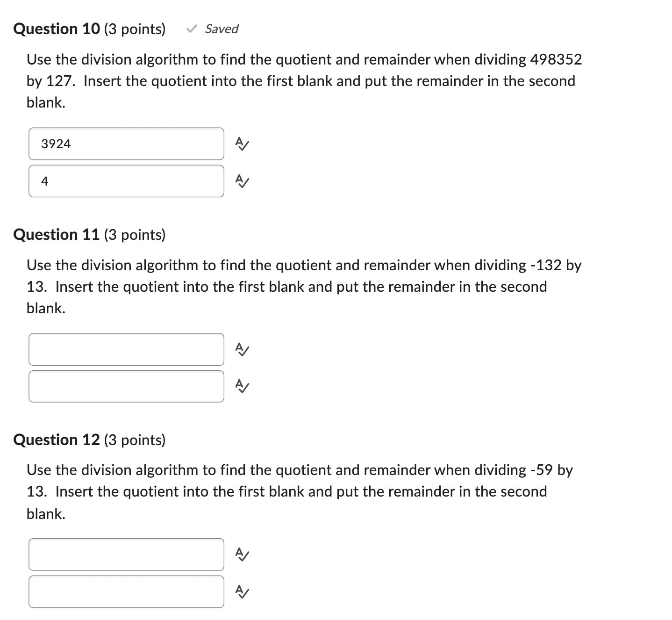Viewport: 672px width, 620px height.
Task: Open the equation editor for Question 10 quotient field
Action: point(242,144)
